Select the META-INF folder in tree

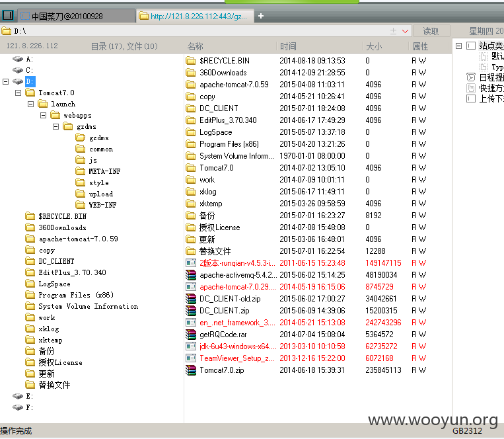coord(104,171)
